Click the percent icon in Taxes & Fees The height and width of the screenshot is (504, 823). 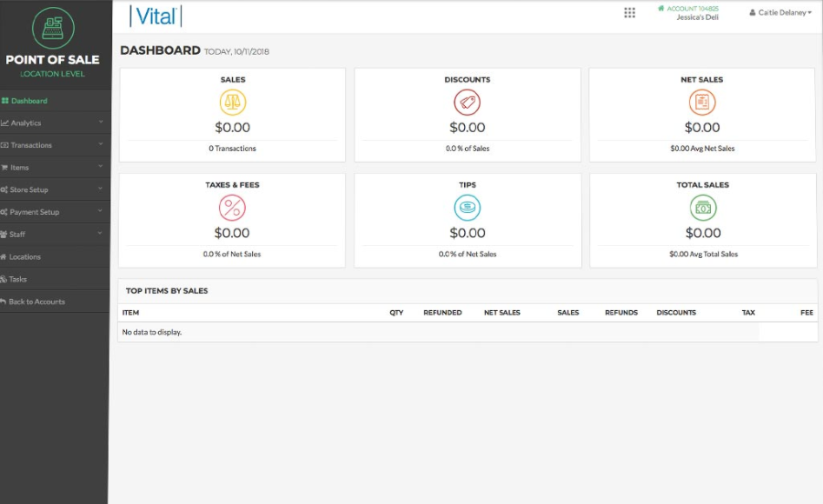point(232,208)
